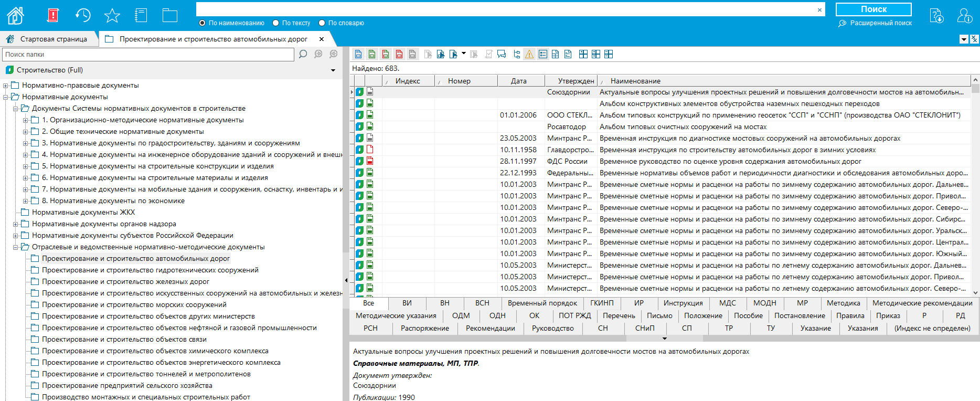The width and height of the screenshot is (980, 401).
Task: Click the 'Поиск папки' input field
Action: [148, 54]
